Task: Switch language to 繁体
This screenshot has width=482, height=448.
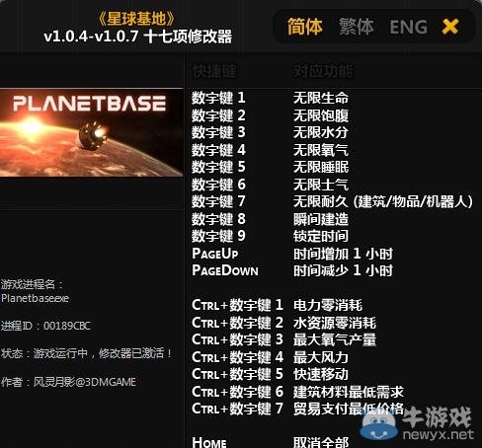Action: pyautogui.click(x=357, y=27)
